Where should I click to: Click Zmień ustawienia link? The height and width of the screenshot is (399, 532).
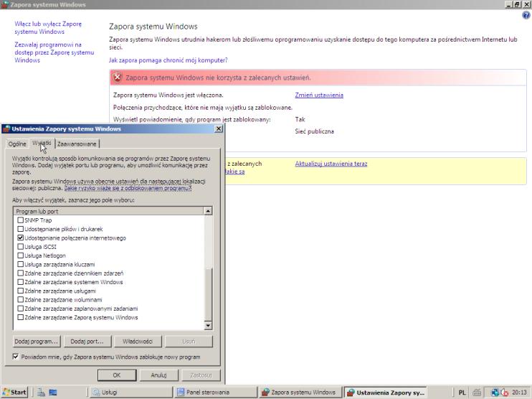tap(319, 95)
